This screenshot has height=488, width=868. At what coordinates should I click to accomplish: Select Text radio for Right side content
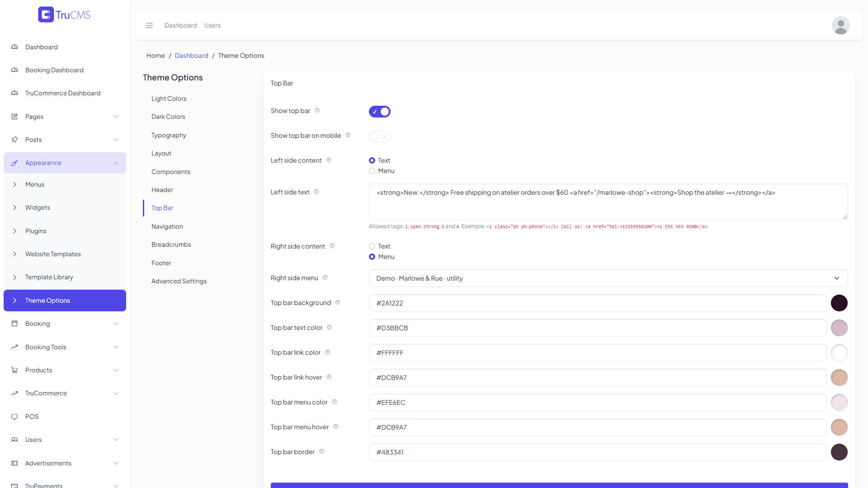pos(372,246)
